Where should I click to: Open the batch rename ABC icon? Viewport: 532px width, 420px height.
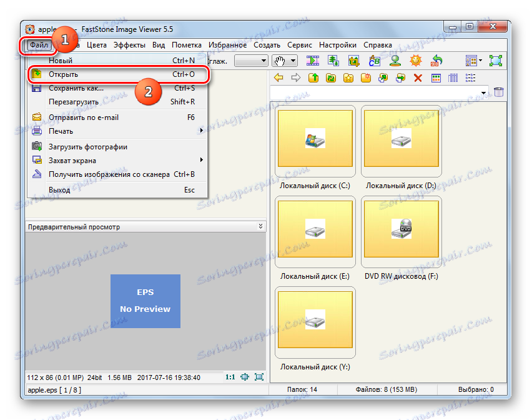(x=374, y=61)
